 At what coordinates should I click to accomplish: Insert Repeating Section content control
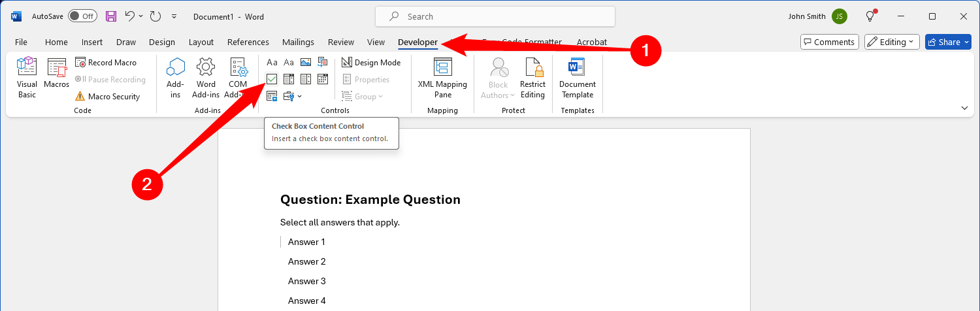point(272,96)
